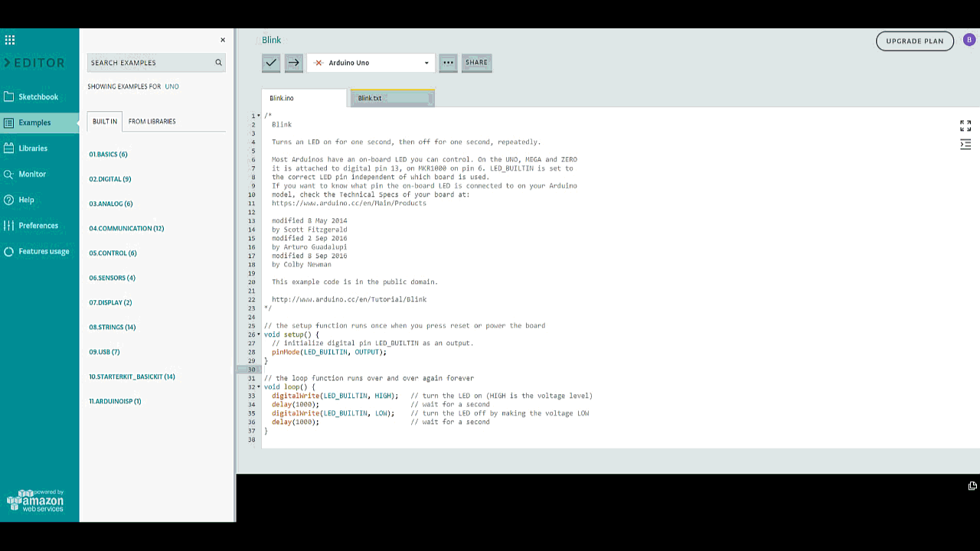Click the Share button
This screenshot has width=980, height=551.
(476, 63)
